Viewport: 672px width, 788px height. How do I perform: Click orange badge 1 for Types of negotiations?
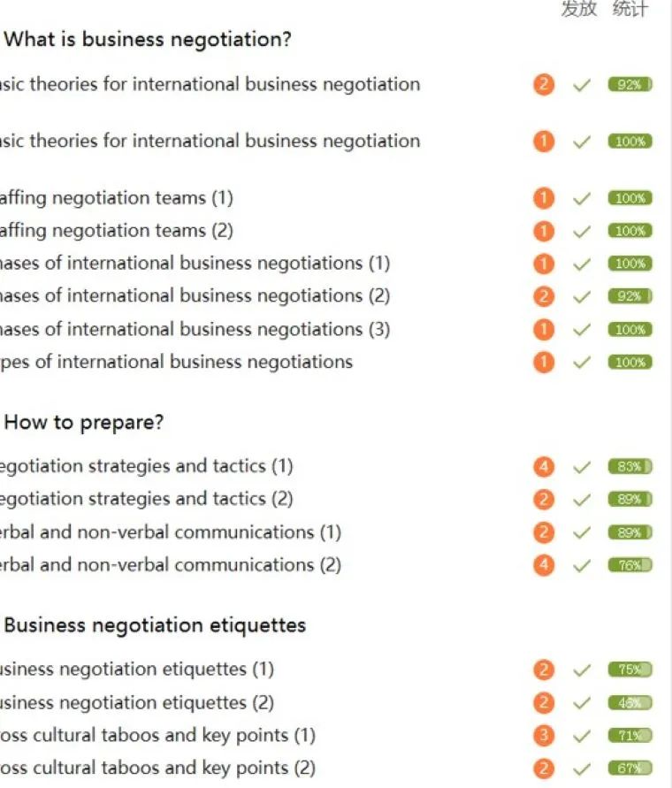[x=543, y=362]
